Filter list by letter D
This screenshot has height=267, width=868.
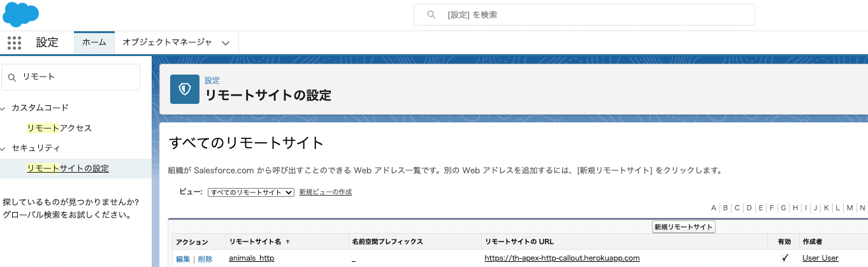point(749,208)
